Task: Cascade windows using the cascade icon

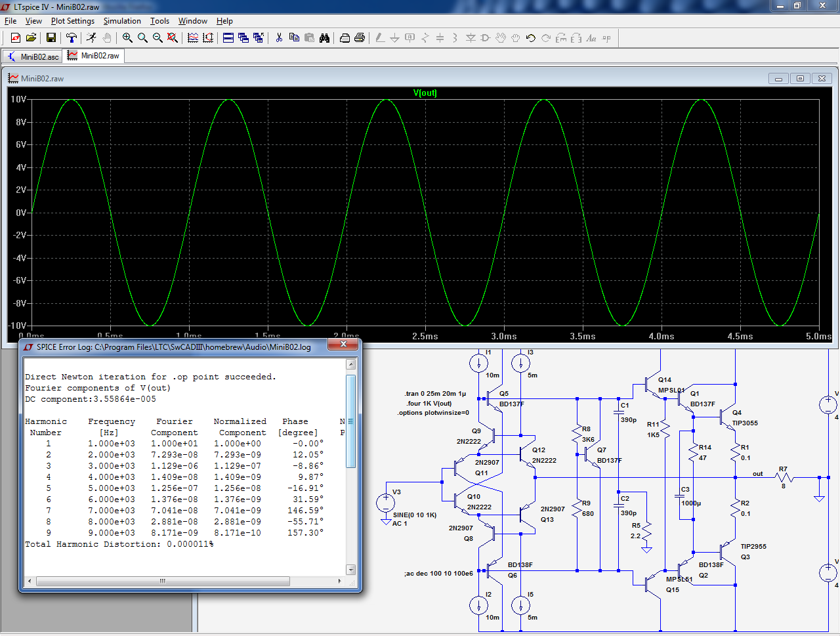Action: coord(243,38)
